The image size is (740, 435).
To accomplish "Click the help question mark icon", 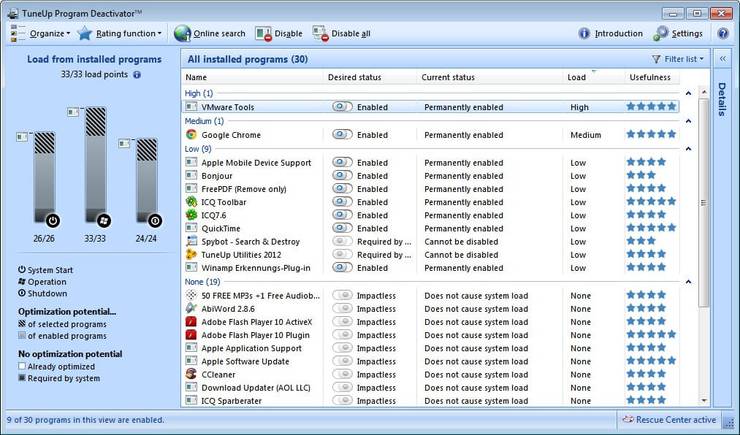I will 722,33.
